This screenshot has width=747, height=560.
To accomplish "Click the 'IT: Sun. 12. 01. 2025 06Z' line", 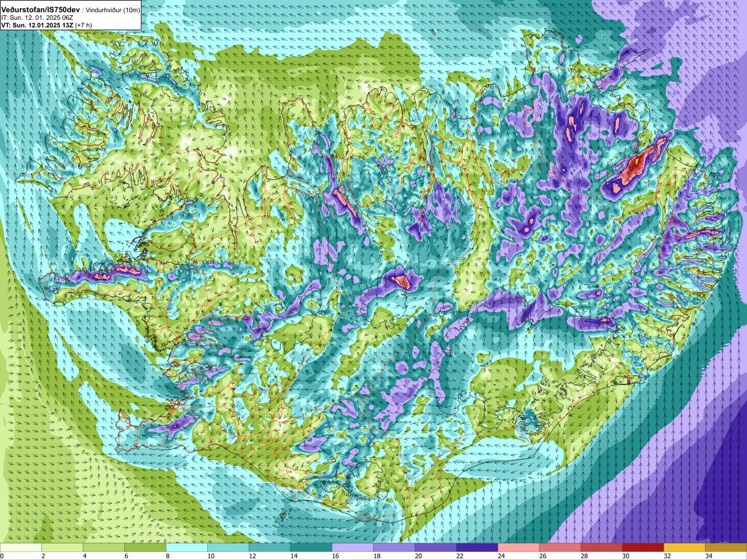I will coord(36,18).
